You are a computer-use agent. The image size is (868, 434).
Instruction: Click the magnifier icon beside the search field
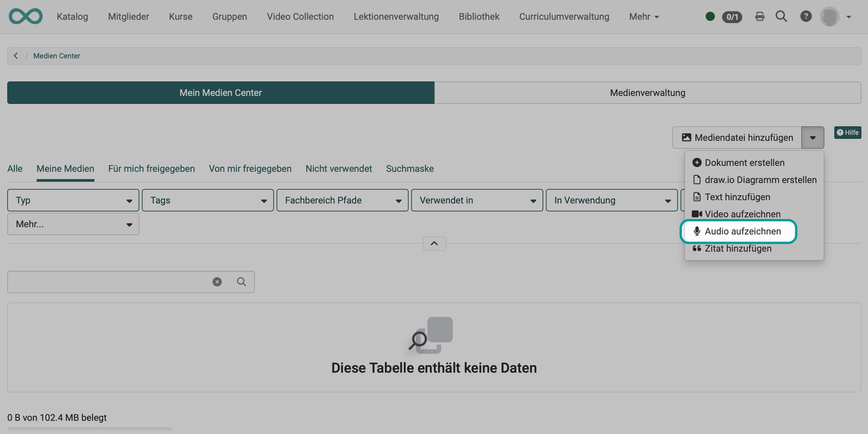(241, 282)
